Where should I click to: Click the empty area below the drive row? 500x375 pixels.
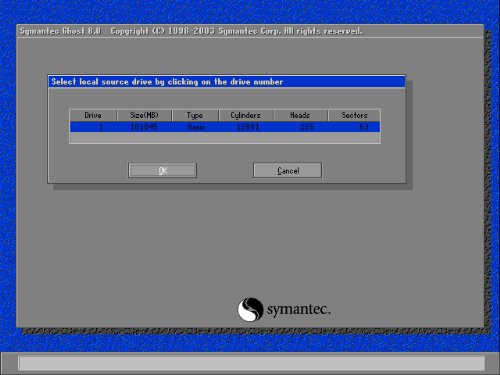tap(225, 137)
